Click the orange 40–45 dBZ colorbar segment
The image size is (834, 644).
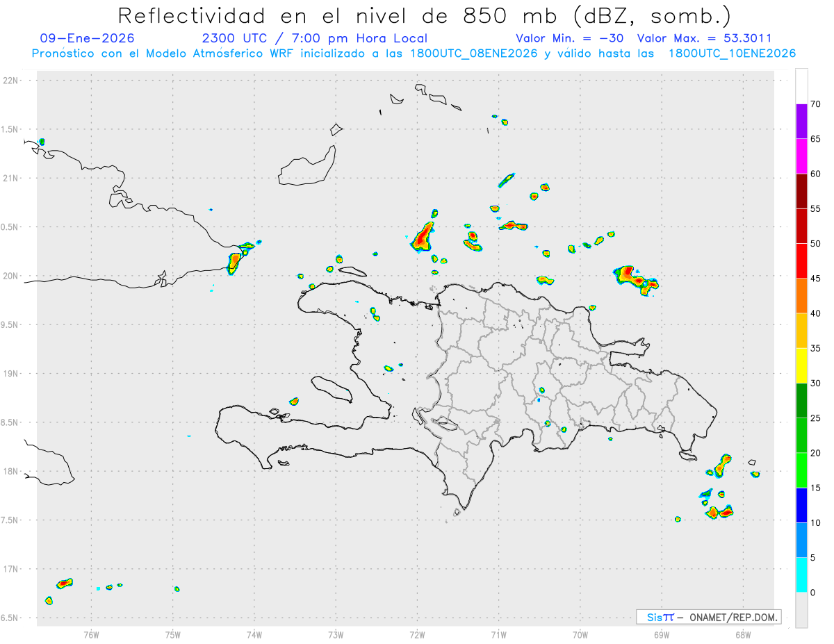click(801, 296)
